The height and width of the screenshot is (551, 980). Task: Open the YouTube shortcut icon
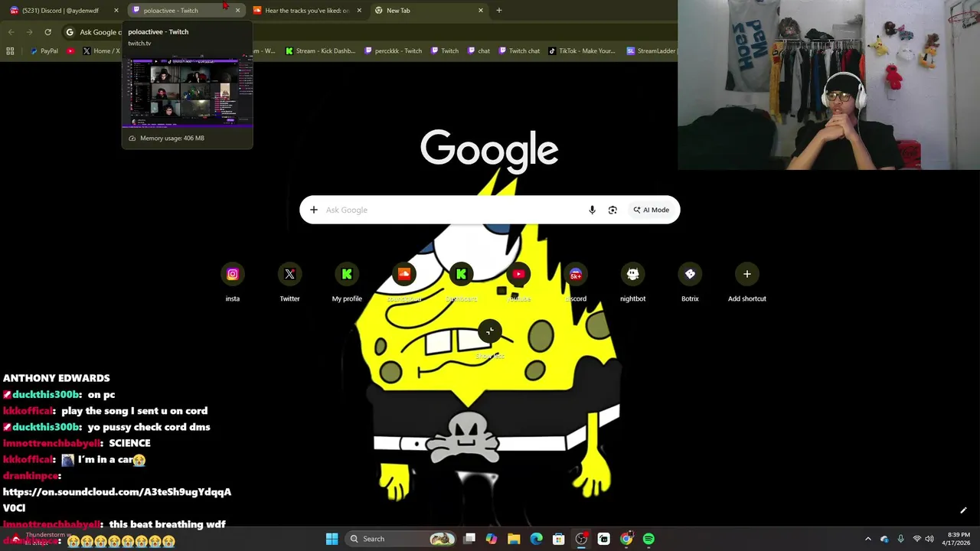tap(518, 274)
